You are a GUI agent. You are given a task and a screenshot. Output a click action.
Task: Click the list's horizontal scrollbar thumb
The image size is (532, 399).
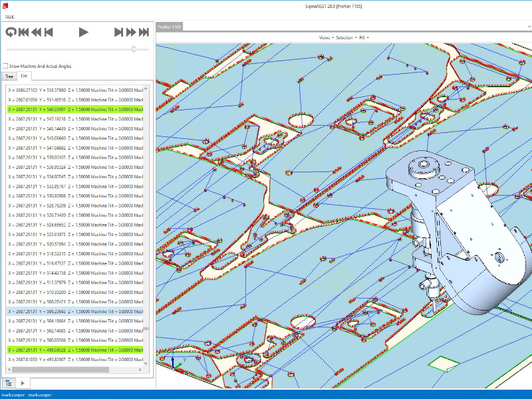point(61,370)
